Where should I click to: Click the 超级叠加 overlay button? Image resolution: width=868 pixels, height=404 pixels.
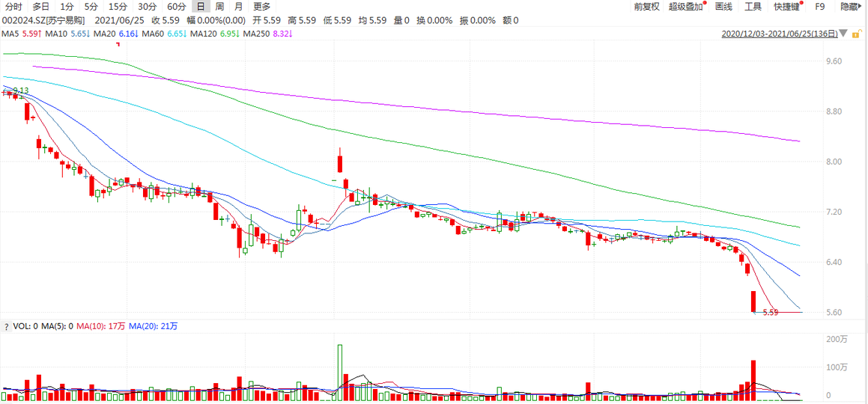click(685, 7)
